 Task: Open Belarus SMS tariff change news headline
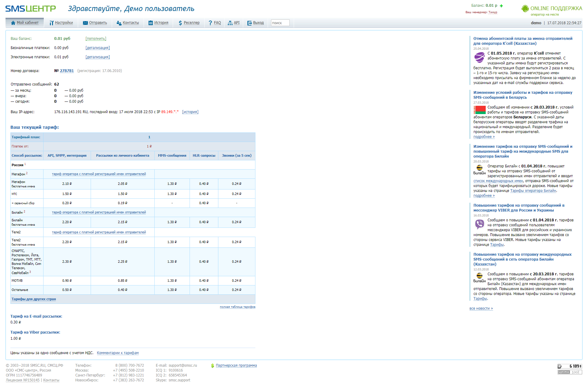(x=523, y=95)
